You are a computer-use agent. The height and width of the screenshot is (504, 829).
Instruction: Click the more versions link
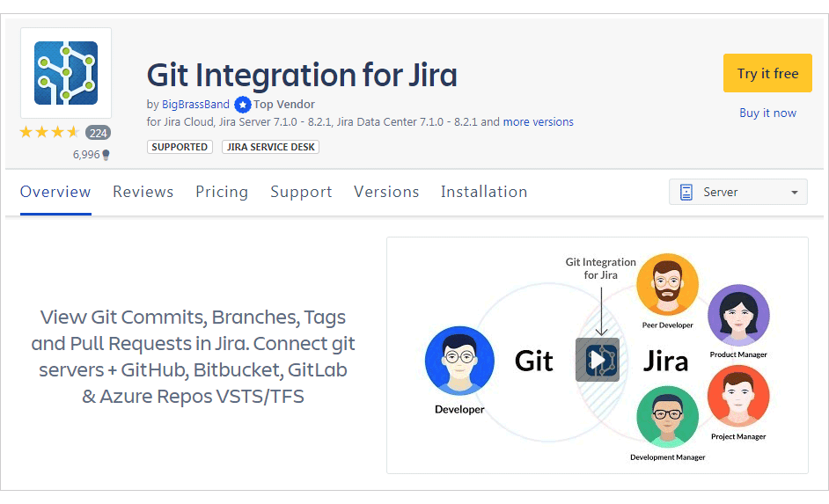539,122
